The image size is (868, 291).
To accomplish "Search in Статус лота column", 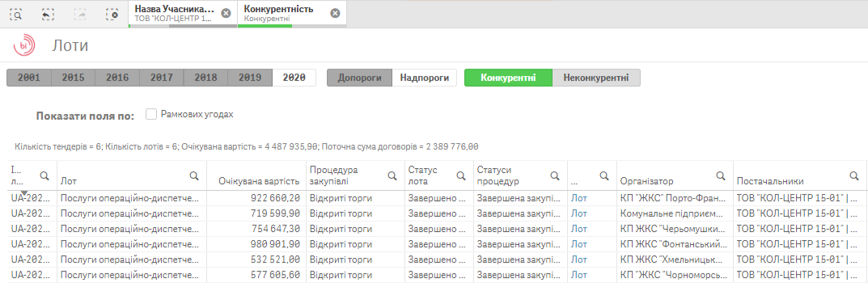I will click(460, 175).
